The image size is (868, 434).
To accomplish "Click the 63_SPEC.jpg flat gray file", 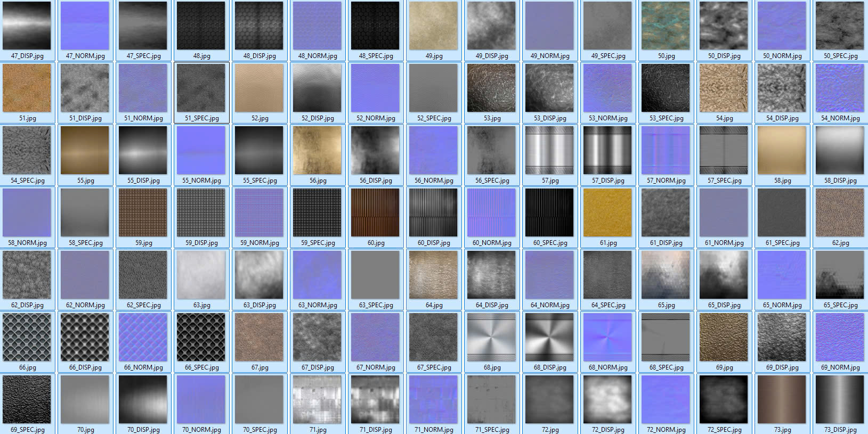I will (x=375, y=275).
